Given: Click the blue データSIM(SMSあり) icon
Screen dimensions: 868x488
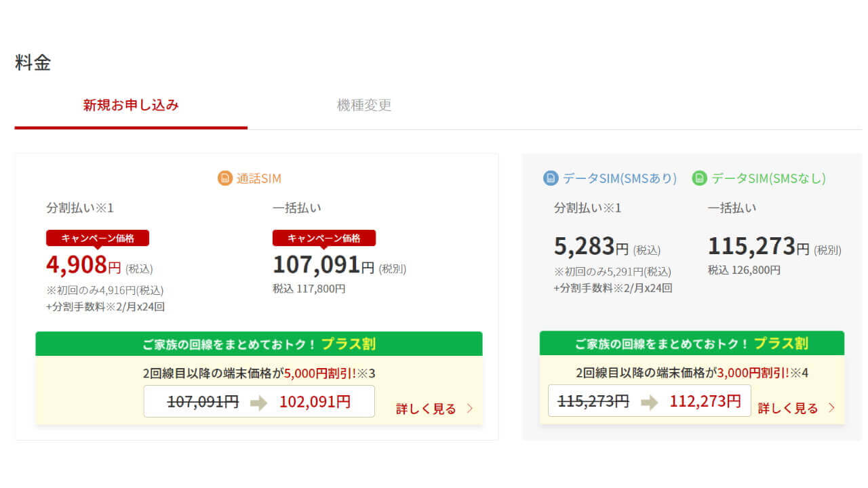Looking at the screenshot, I should 551,178.
